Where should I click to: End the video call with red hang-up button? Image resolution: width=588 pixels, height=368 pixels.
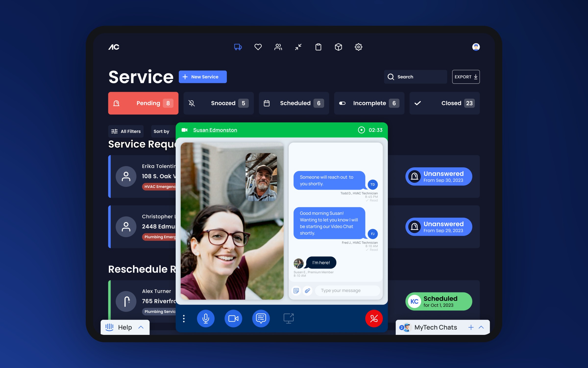(x=374, y=318)
